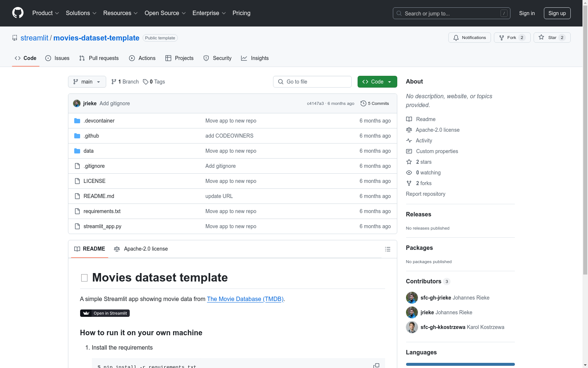Expand the Open Source menu
This screenshot has width=588, height=368.
[165, 13]
